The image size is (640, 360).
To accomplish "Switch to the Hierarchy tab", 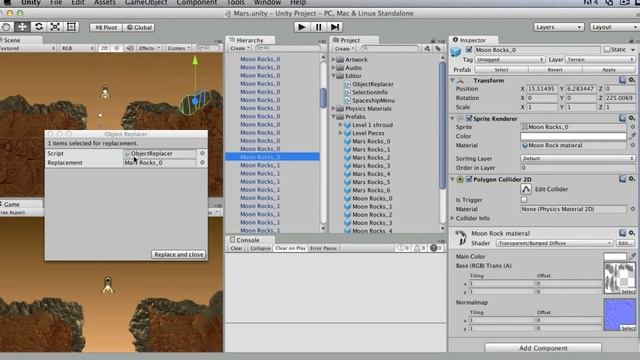I will point(250,40).
